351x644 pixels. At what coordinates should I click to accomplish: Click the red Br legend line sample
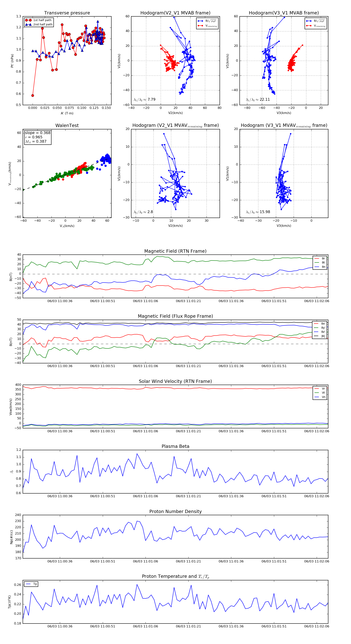pos(316,259)
